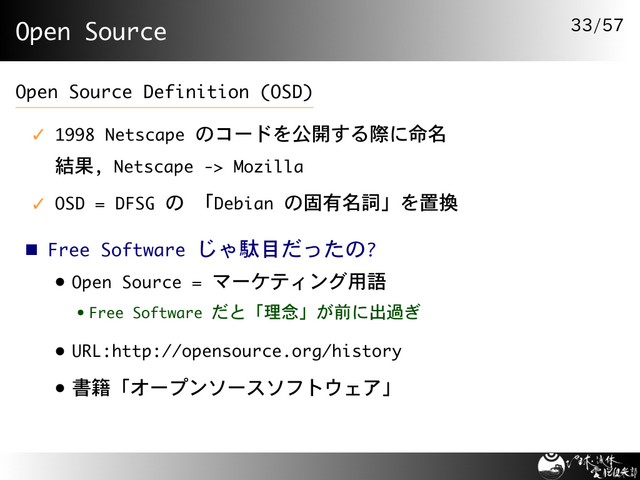Screen dimensions: 640x480
Task: Click the round bullet before 書籍
Action: click(61, 388)
